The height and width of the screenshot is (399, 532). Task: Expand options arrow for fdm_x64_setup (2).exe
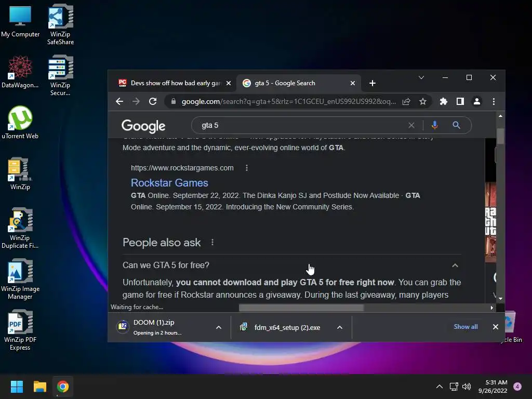click(340, 327)
